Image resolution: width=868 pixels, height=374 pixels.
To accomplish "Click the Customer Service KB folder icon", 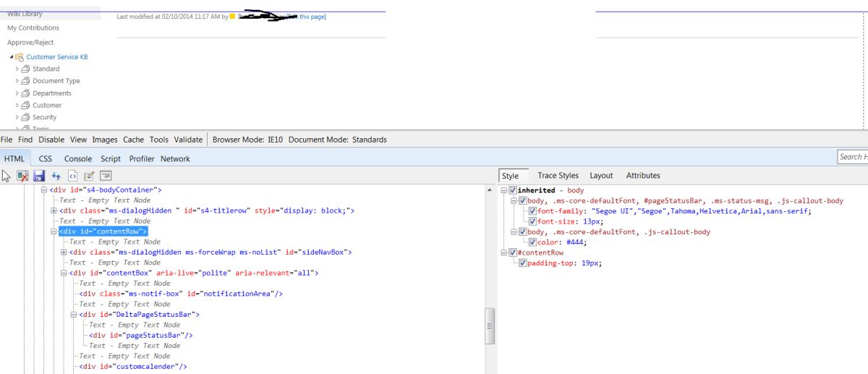I will pos(20,57).
